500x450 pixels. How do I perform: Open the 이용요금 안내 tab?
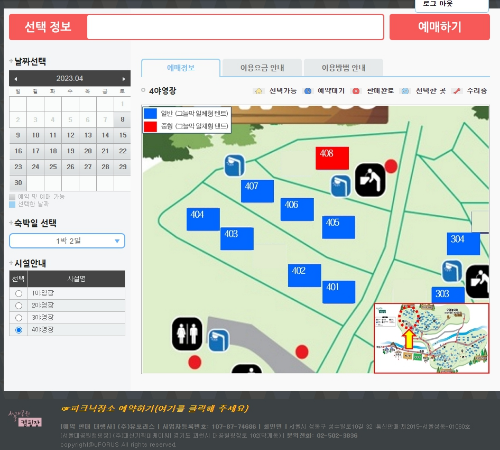262,68
